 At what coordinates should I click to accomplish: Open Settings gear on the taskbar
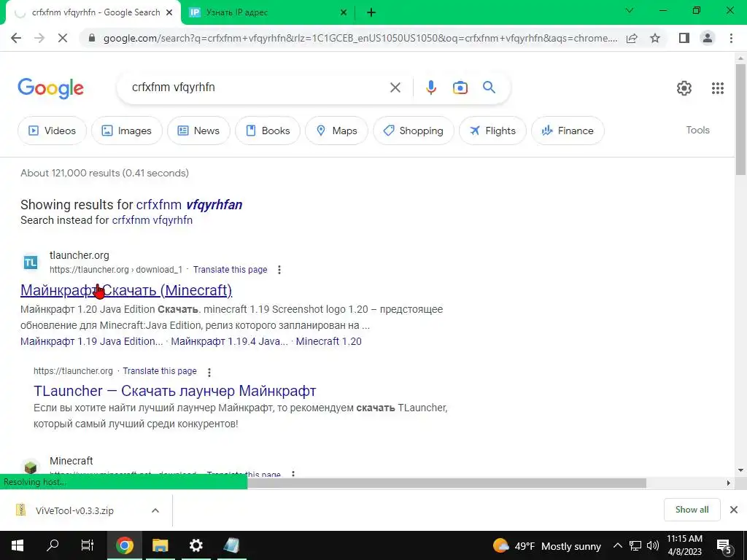pyautogui.click(x=196, y=545)
